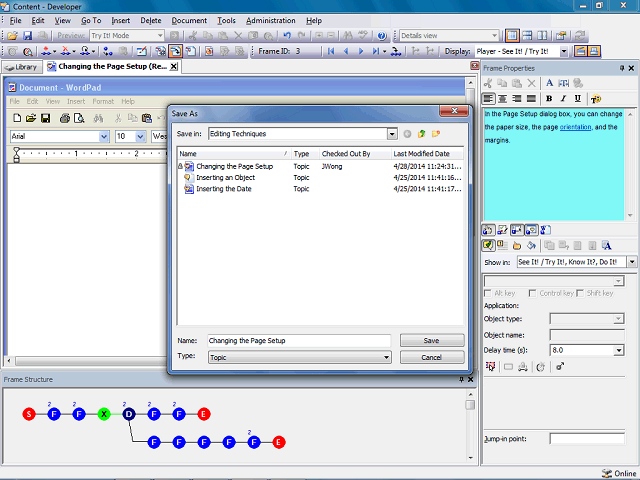
Task: Apply Bold in Frame Properties toolbar
Action: click(x=549, y=98)
